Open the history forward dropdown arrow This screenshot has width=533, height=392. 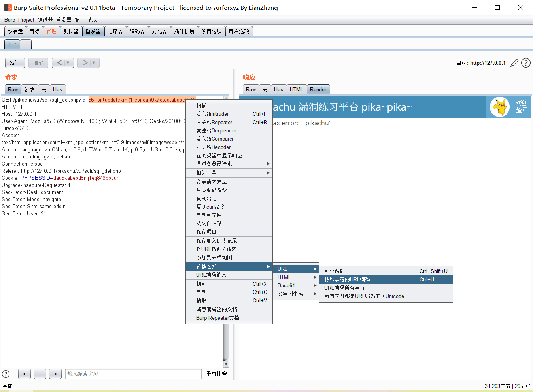94,62
